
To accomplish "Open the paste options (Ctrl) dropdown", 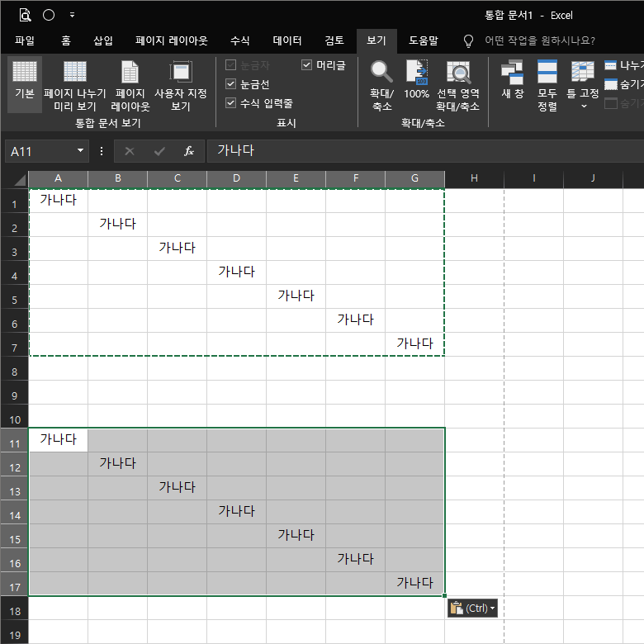I will pos(472,608).
